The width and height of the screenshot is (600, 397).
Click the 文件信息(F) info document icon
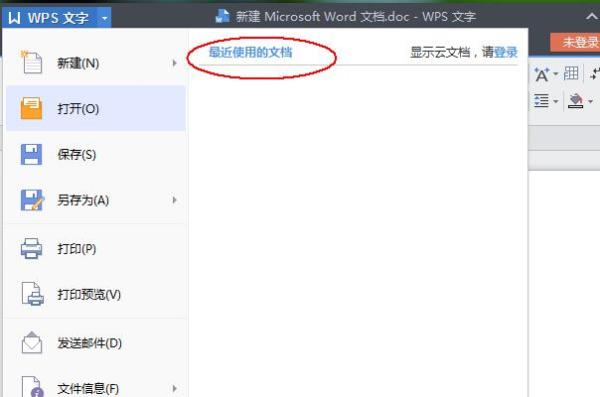pyautogui.click(x=33, y=387)
